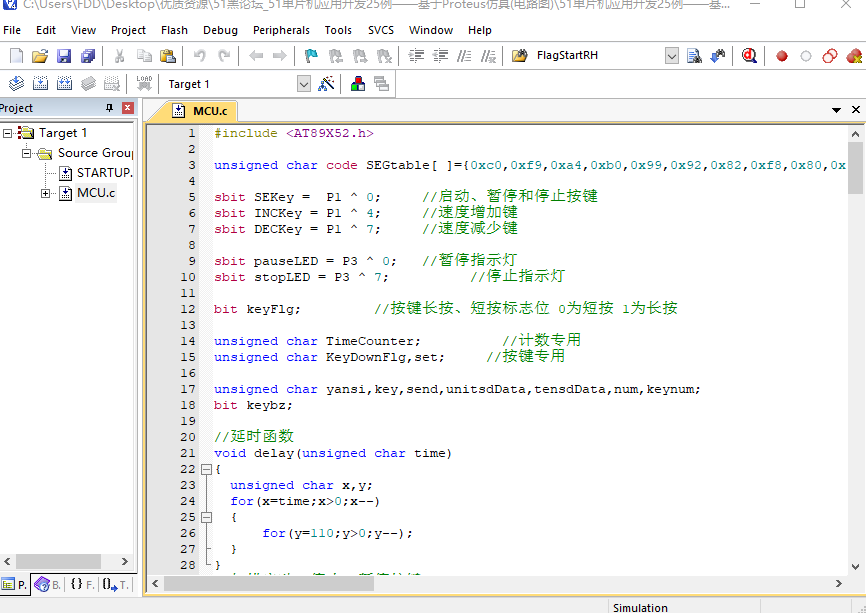This screenshot has height=613, width=866.
Task: Cut selection with the scissors icon
Action: coord(119,56)
